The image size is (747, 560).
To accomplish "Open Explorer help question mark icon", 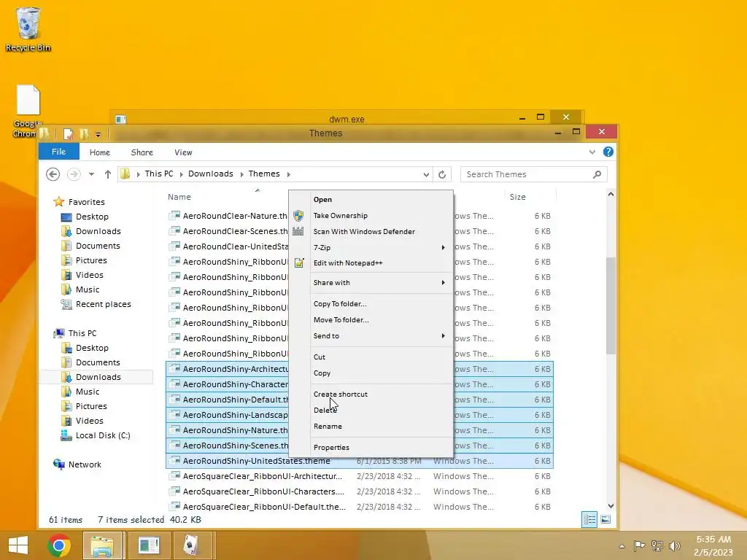I will 608,152.
